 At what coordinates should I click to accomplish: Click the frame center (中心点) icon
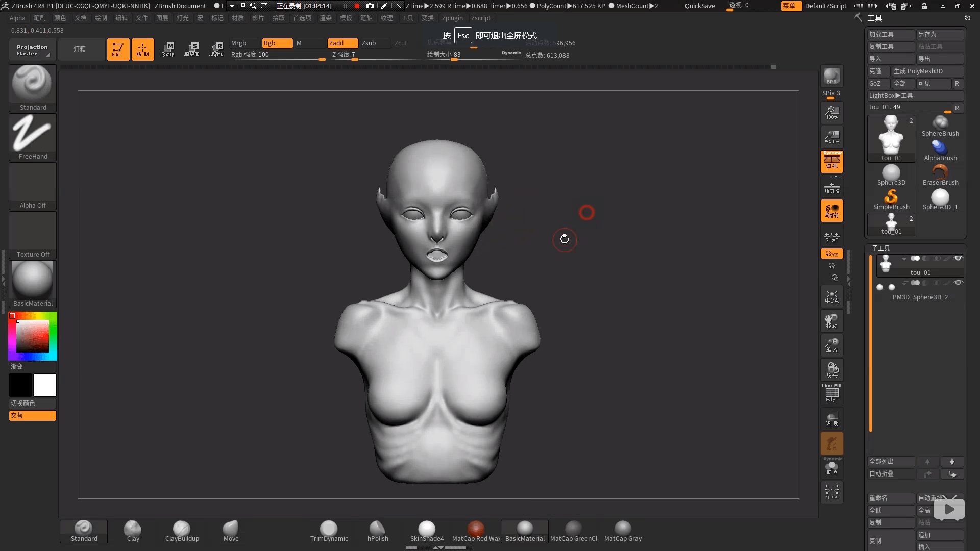(x=831, y=297)
